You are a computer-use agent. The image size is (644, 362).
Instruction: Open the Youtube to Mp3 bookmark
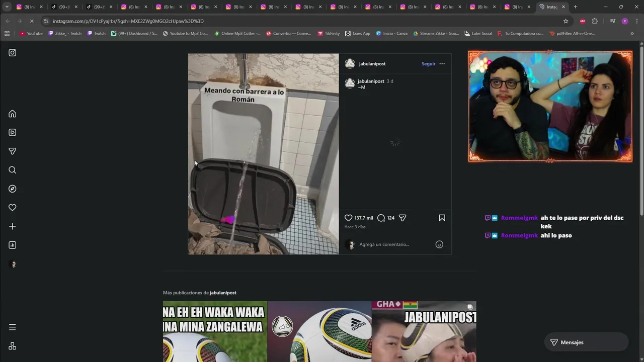tap(185, 34)
